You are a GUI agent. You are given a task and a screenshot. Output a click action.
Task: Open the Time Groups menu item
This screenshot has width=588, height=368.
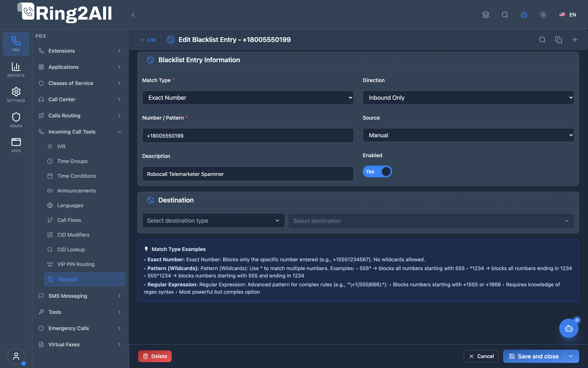[x=85, y=161]
